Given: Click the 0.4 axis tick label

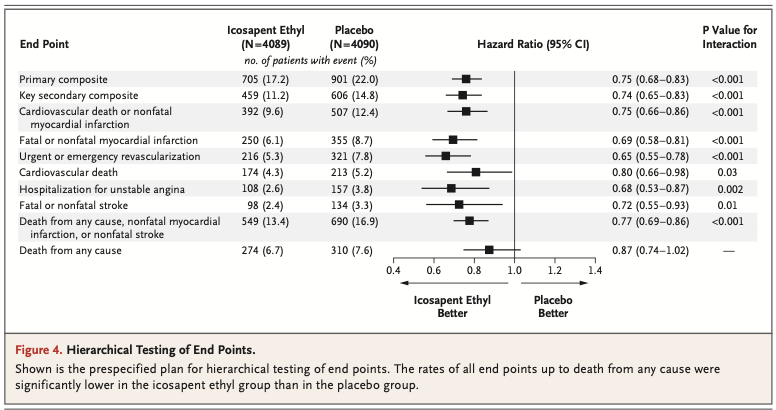Looking at the screenshot, I should point(393,270).
